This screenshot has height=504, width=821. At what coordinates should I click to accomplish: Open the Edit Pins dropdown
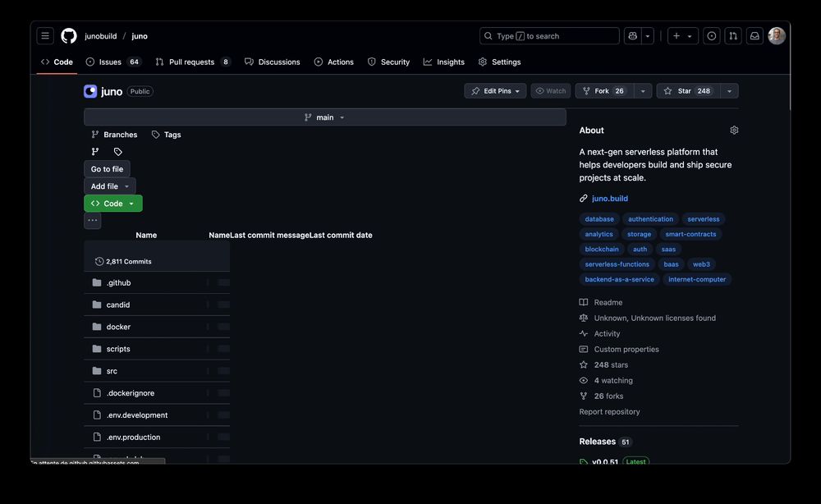click(495, 91)
